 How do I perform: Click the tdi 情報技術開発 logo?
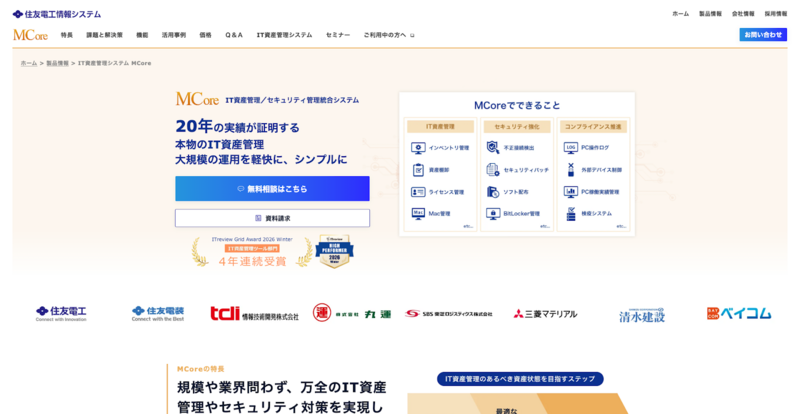tap(255, 313)
